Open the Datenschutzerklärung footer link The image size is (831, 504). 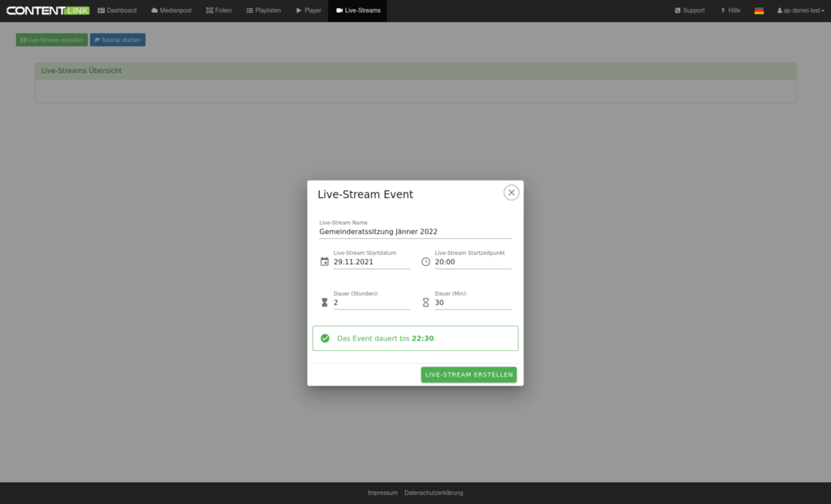pos(434,493)
